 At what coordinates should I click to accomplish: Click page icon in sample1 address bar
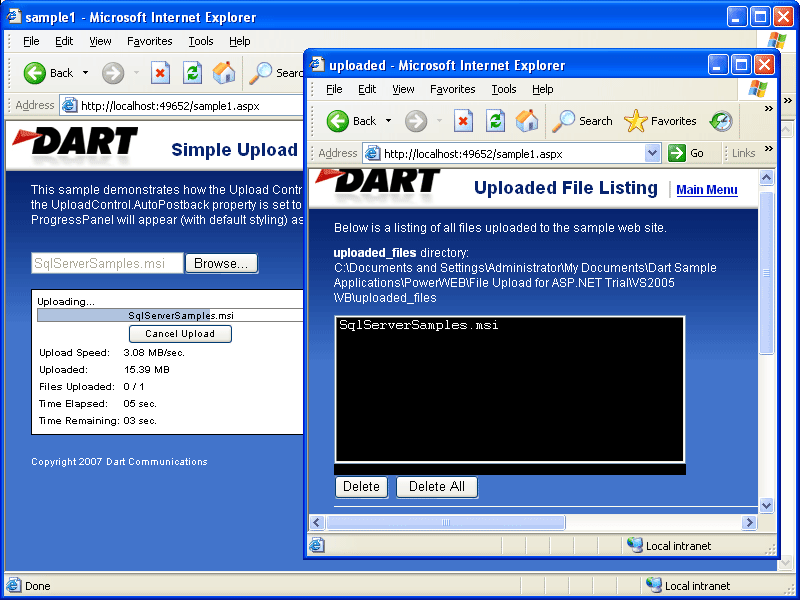(x=69, y=106)
